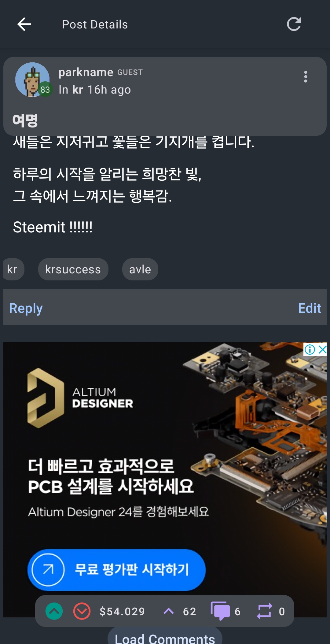Screen dimensions: 330x644
Task: Select the avle tag chip
Action: pyautogui.click(x=140, y=269)
